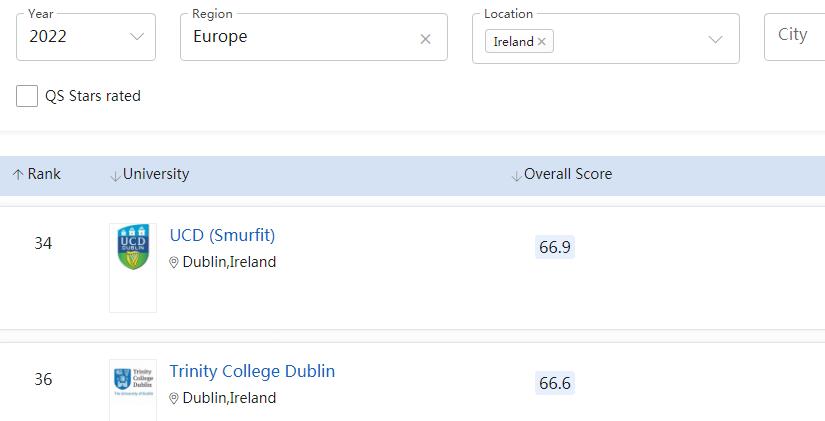Remove the Ireland location tag
The height and width of the screenshot is (421, 825).
point(542,42)
